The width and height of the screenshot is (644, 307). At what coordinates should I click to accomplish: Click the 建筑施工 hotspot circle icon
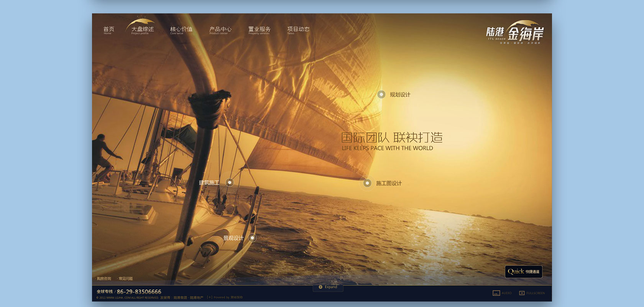pos(230,182)
